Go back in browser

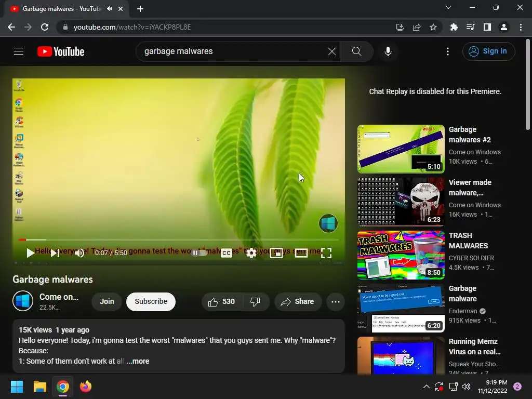pos(11,27)
